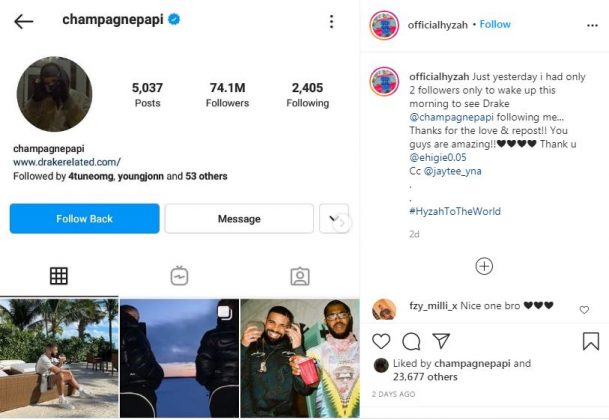Follow officialhyzah via the Follow link
Screen dimensions: 609x420
coord(495,24)
